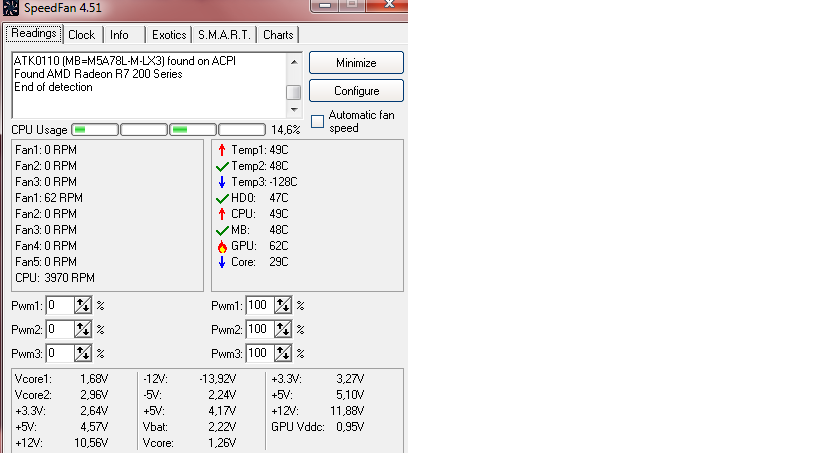816x460 pixels.
Task: Click the Minimize button
Action: [x=356, y=63]
